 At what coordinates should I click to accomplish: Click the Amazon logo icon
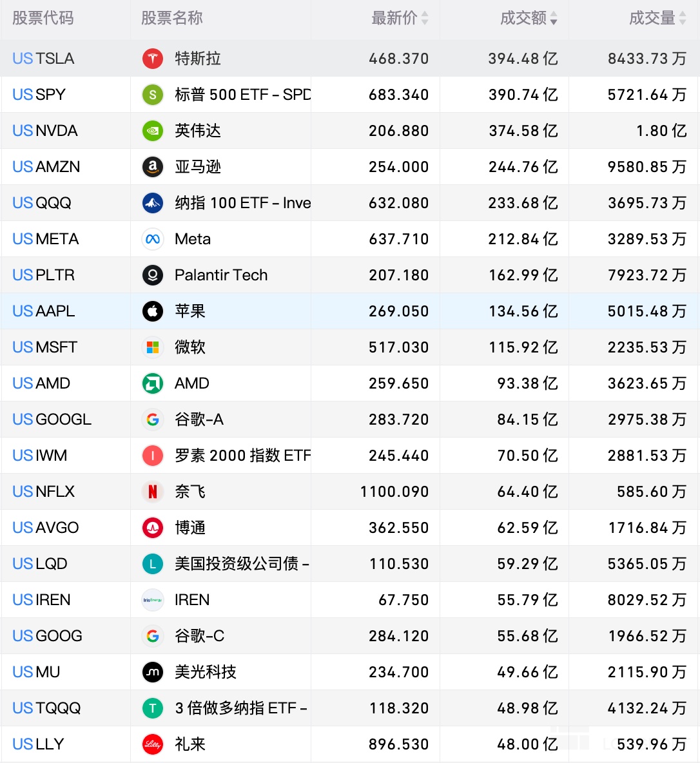[153, 167]
